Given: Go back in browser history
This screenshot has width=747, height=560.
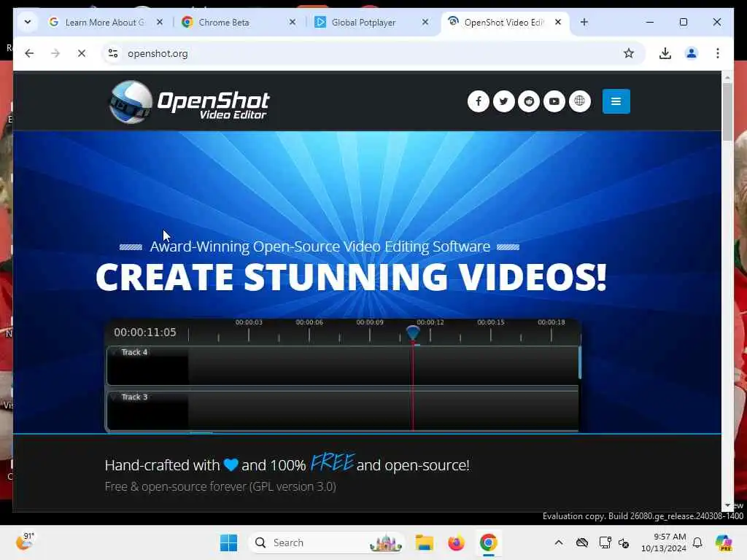Looking at the screenshot, I should tap(29, 53).
